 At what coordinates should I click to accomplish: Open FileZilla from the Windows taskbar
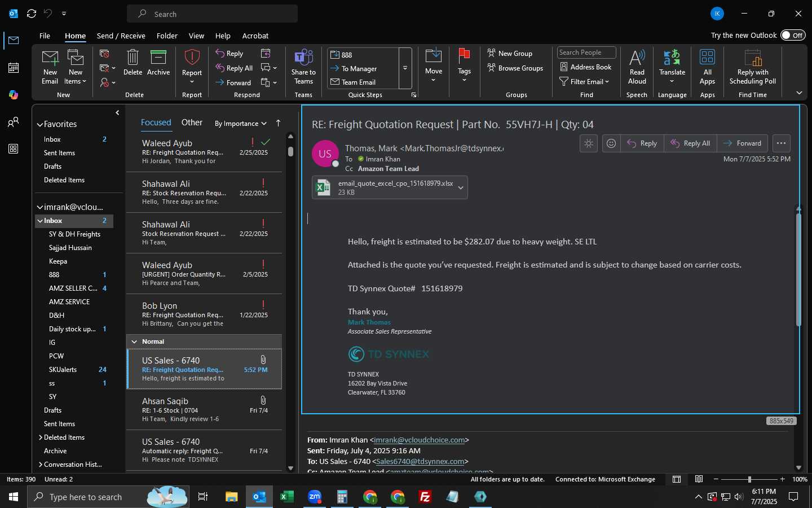pos(425,497)
